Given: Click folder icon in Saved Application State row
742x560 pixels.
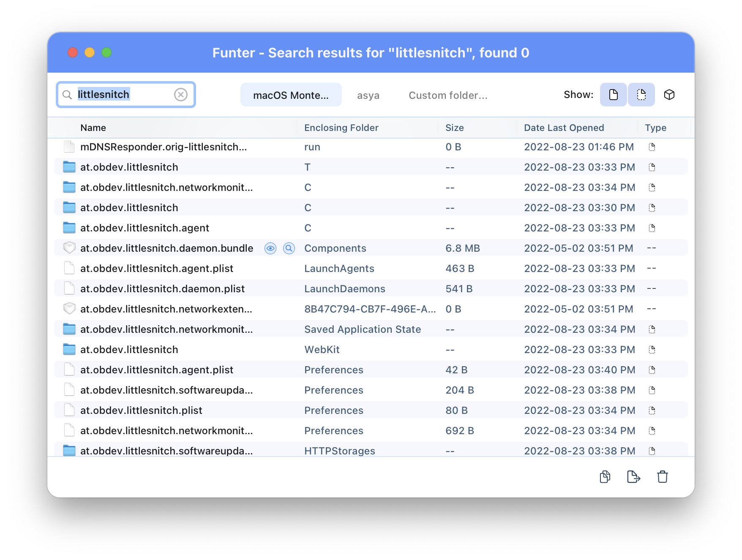Looking at the screenshot, I should pyautogui.click(x=69, y=329).
